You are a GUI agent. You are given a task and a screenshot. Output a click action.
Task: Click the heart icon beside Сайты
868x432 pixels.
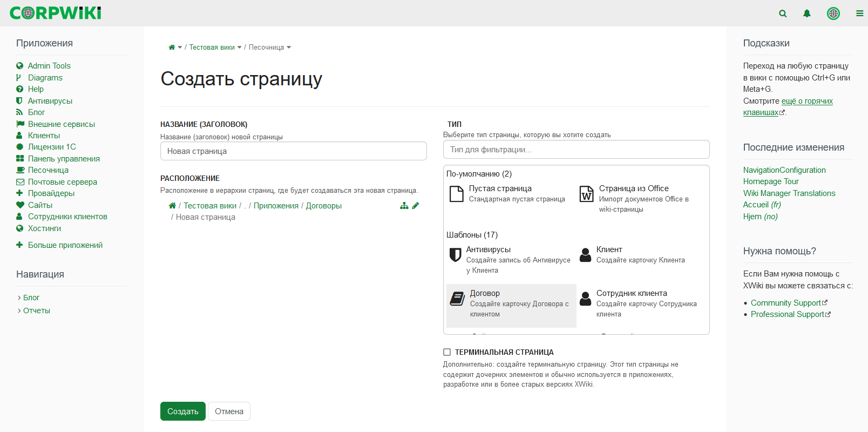pyautogui.click(x=20, y=205)
